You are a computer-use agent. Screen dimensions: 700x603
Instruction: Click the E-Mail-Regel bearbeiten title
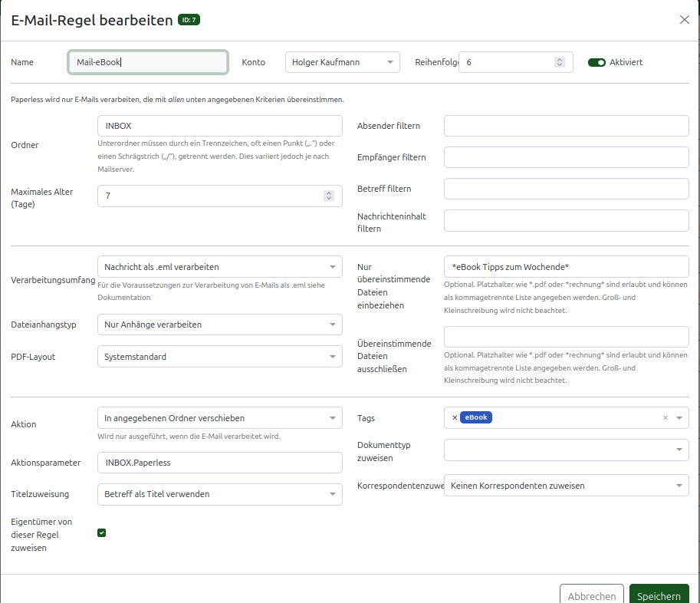[x=92, y=20]
